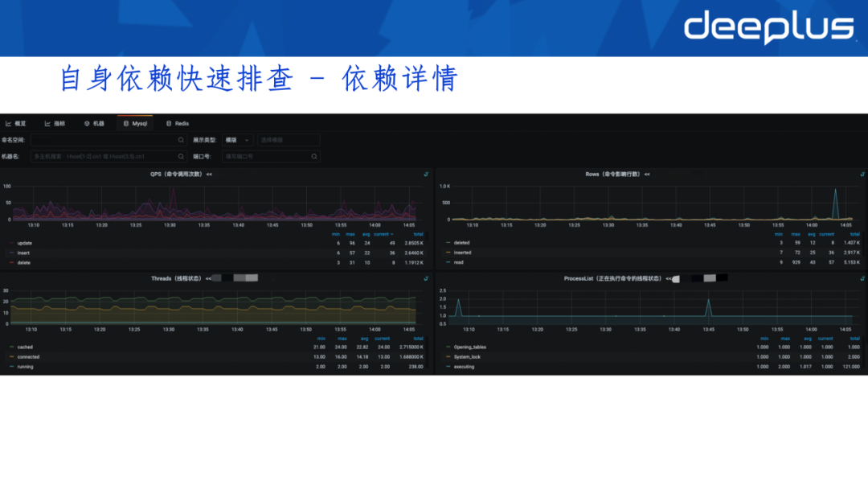
Task: Toggle the connected series in Threads legend
Action: point(28,357)
